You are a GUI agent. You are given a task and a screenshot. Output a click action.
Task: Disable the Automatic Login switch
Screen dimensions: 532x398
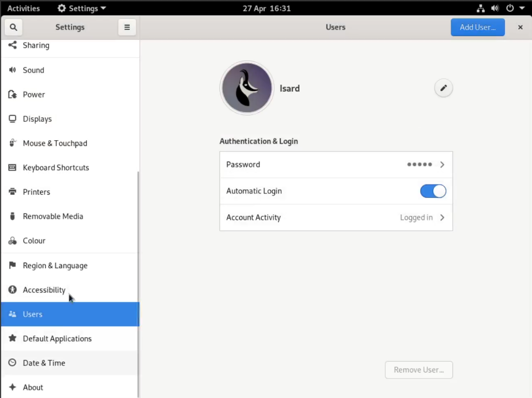pyautogui.click(x=433, y=191)
